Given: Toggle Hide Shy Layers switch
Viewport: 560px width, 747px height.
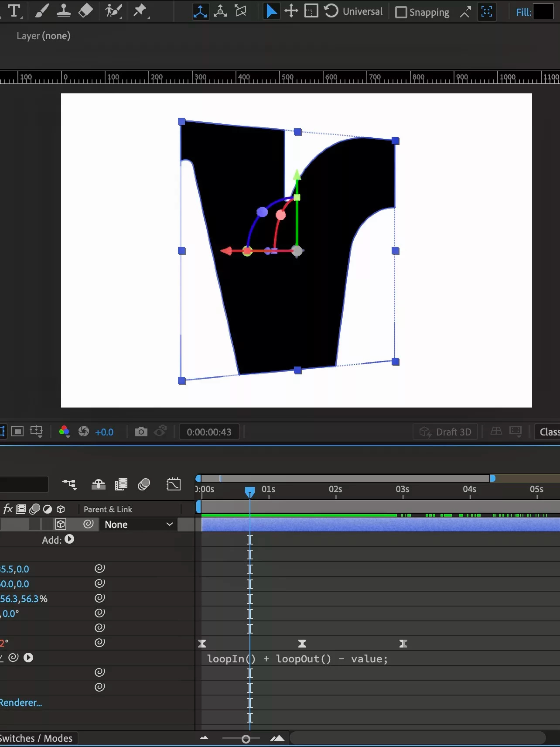Looking at the screenshot, I should pyautogui.click(x=98, y=484).
